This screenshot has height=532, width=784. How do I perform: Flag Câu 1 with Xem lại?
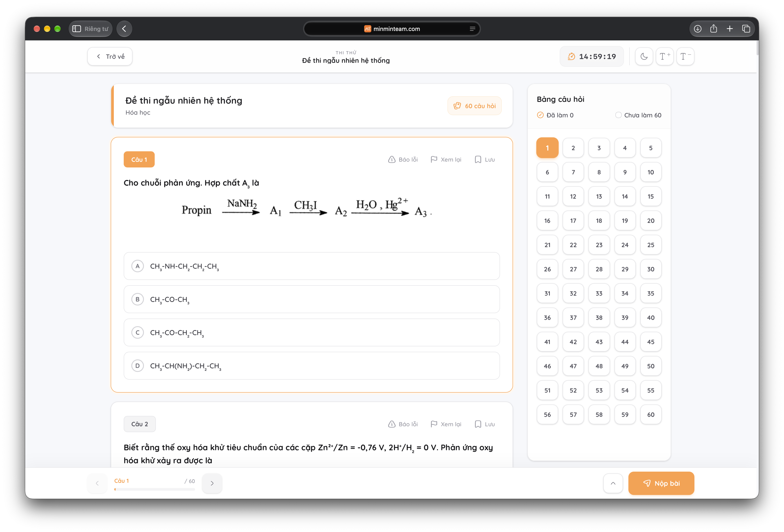446,160
